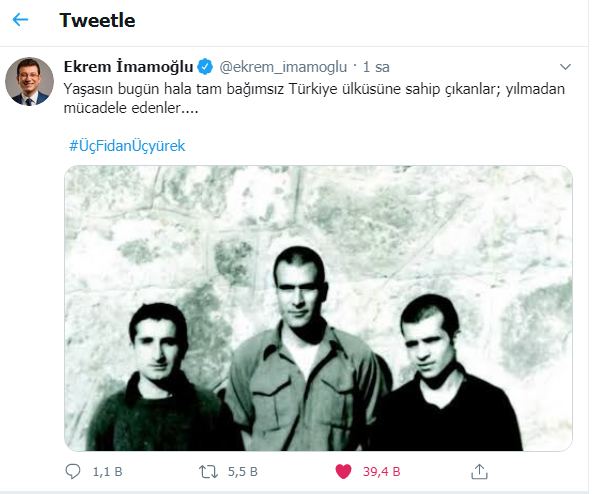Share the tweet with the upload icon
The image size is (608, 494).
479,472
